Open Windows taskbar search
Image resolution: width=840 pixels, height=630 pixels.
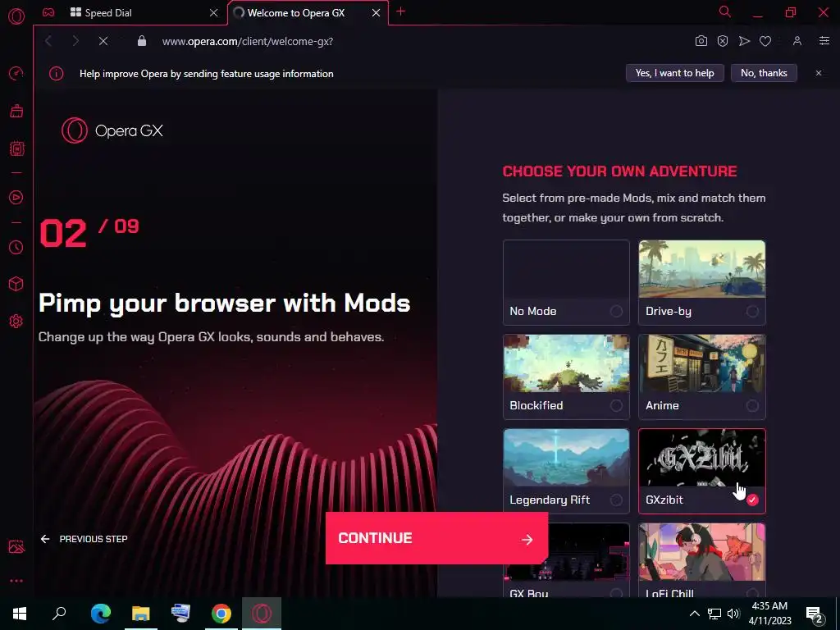coord(59,614)
